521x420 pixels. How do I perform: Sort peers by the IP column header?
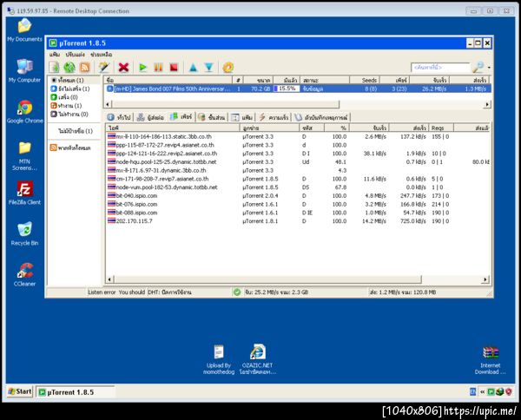173,128
